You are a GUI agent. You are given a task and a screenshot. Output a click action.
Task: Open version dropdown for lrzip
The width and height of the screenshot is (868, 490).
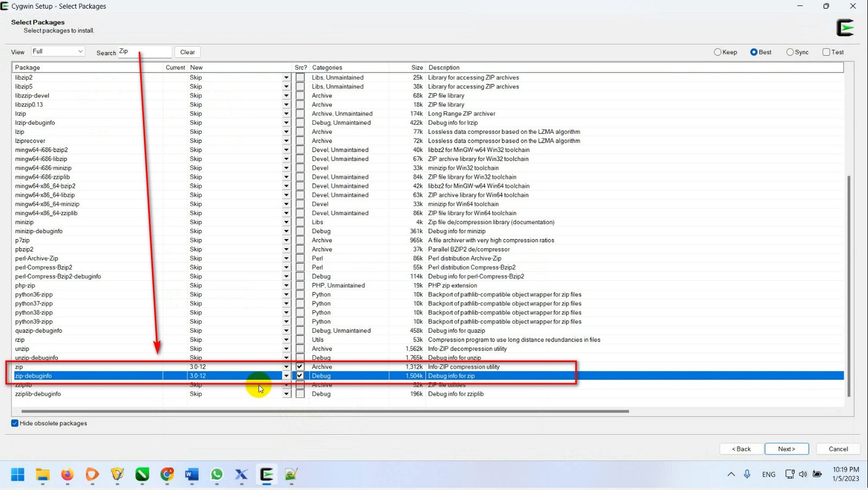pyautogui.click(x=286, y=114)
